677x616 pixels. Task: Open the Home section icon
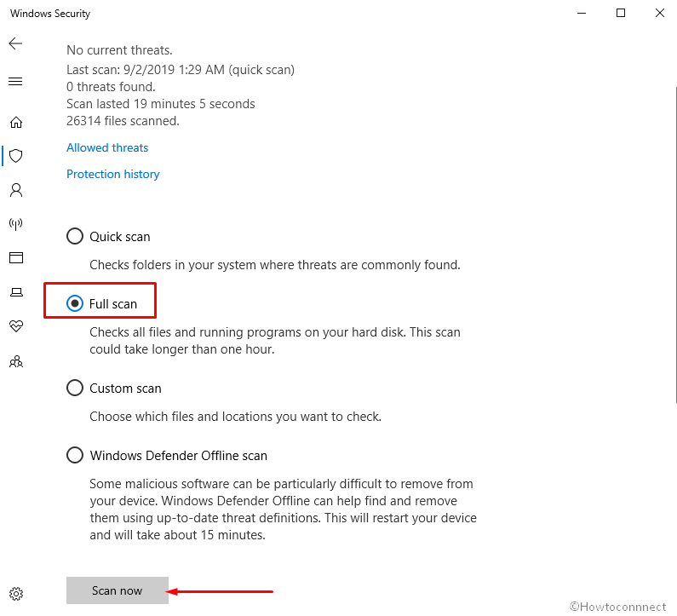click(16, 122)
